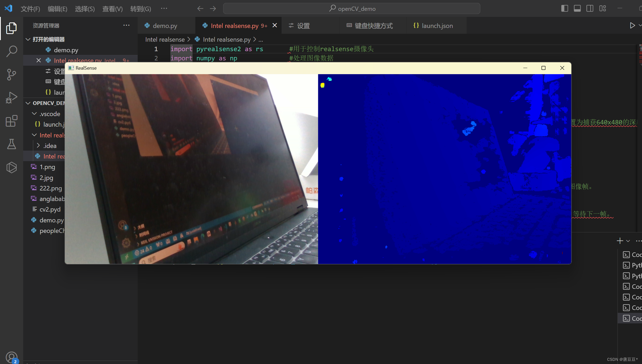Close Intel realsense.py in open editors list

(x=39, y=60)
